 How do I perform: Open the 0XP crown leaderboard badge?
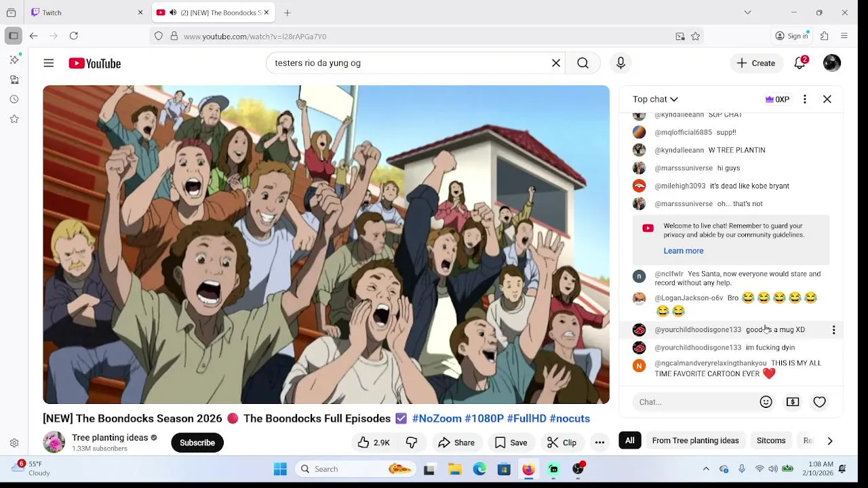coord(777,99)
